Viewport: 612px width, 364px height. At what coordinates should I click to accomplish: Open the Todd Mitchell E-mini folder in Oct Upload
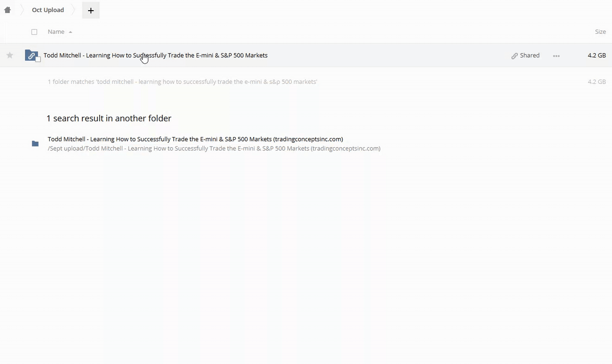pyautogui.click(x=155, y=56)
